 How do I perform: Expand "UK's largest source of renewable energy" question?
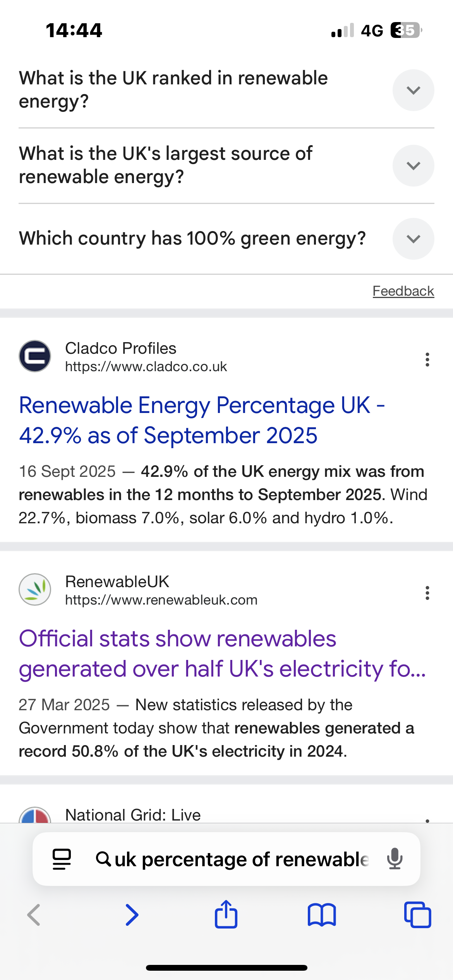413,166
